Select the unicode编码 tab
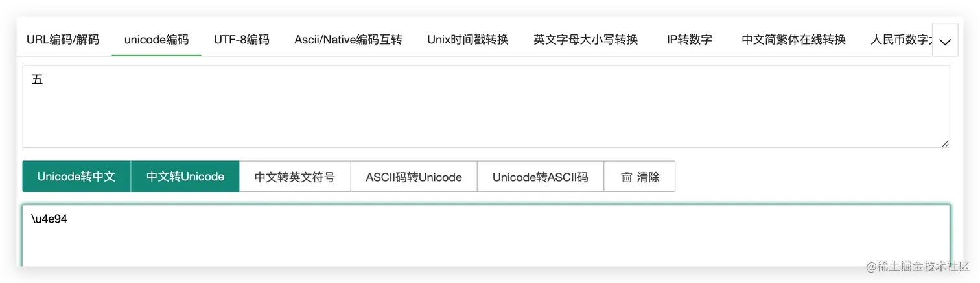Screen dimensions: 980x283 coord(156,40)
